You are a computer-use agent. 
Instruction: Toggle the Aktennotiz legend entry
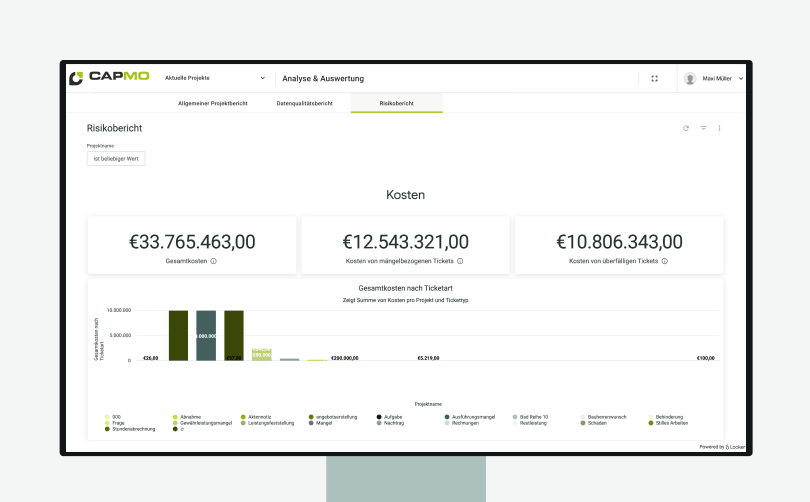[256, 417]
